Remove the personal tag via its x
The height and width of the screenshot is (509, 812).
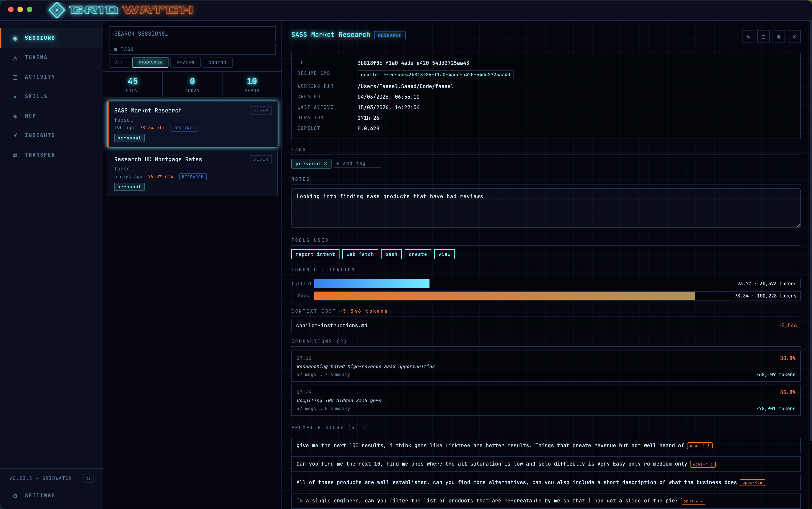325,164
